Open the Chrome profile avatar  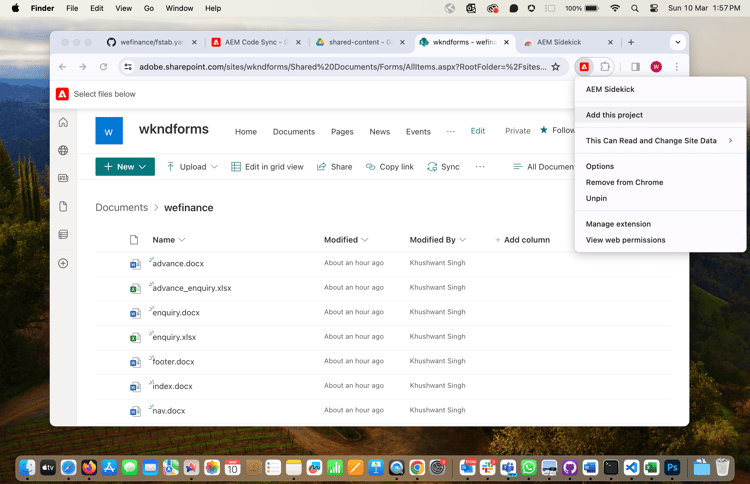coord(656,67)
